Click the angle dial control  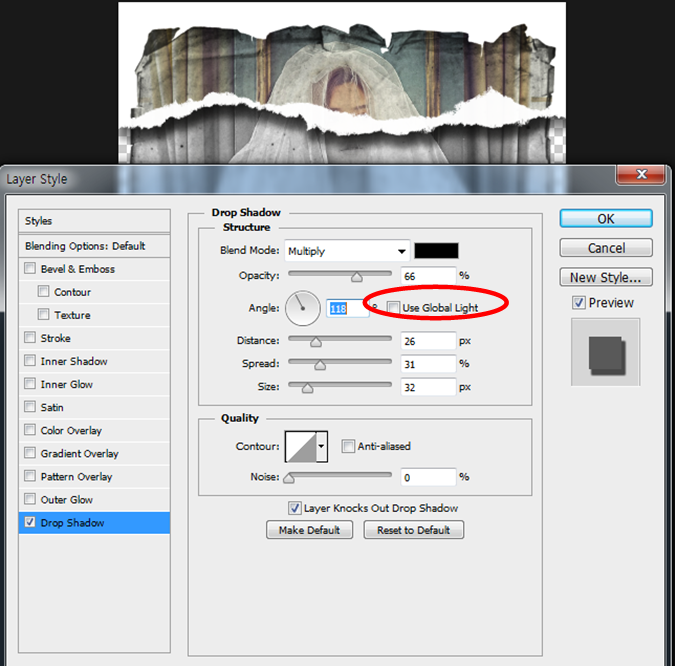click(303, 308)
